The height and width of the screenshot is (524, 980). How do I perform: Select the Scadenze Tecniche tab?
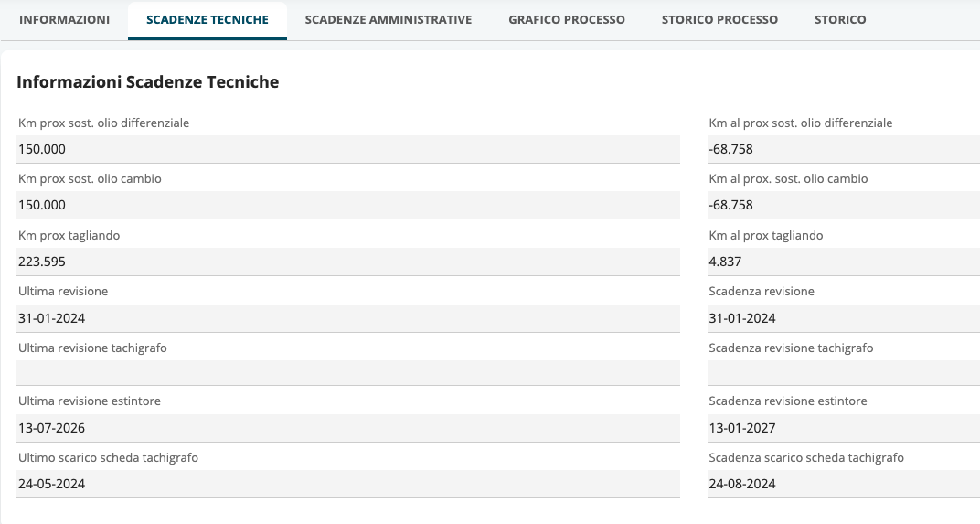pyautogui.click(x=208, y=19)
